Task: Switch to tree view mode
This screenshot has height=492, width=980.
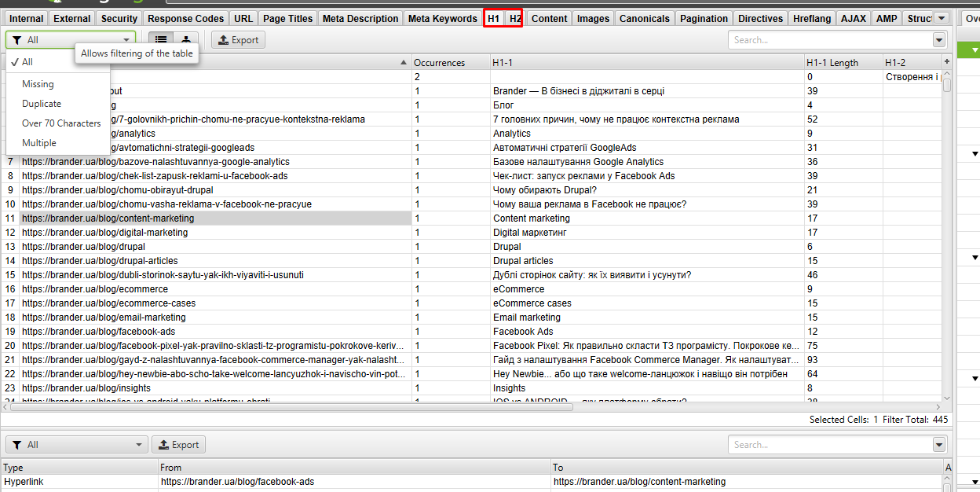Action: pos(186,39)
